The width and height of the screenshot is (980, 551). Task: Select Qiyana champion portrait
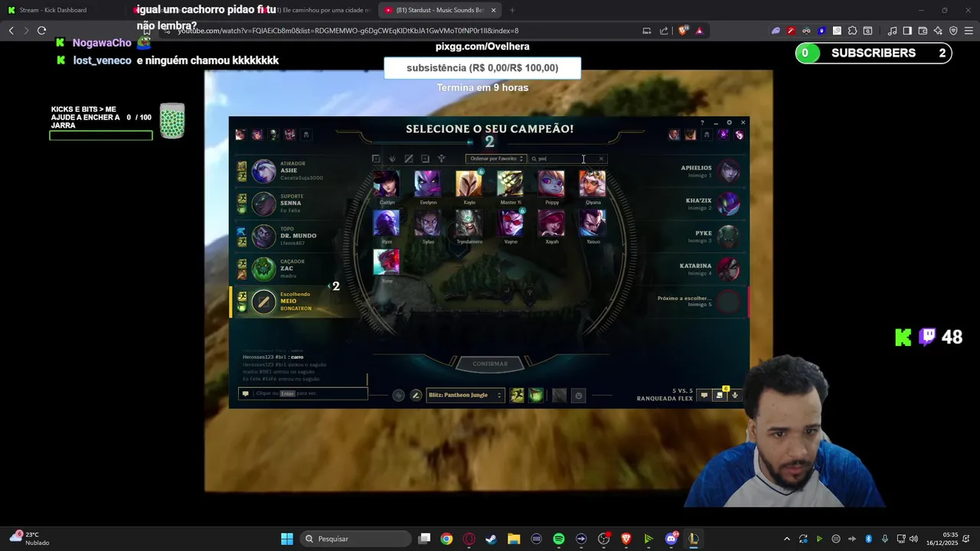[593, 184]
